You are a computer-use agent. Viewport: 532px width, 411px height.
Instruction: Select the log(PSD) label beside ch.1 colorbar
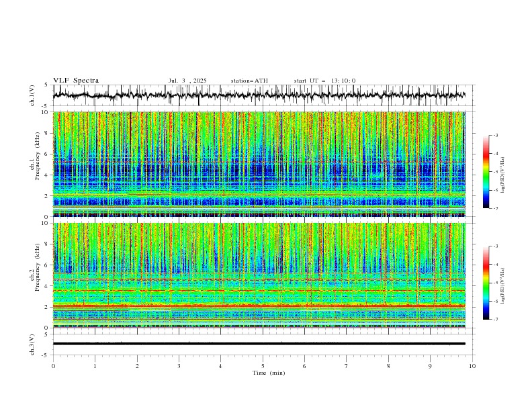[503, 175]
